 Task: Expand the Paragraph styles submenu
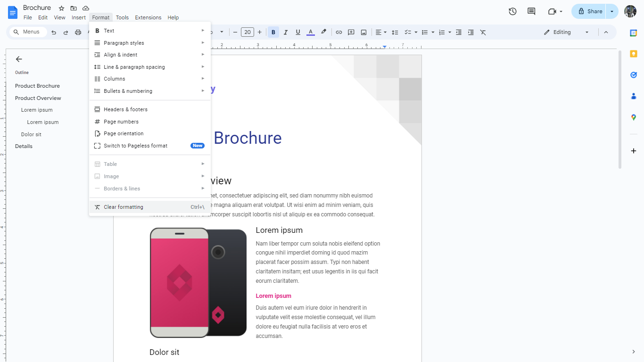tap(150, 43)
